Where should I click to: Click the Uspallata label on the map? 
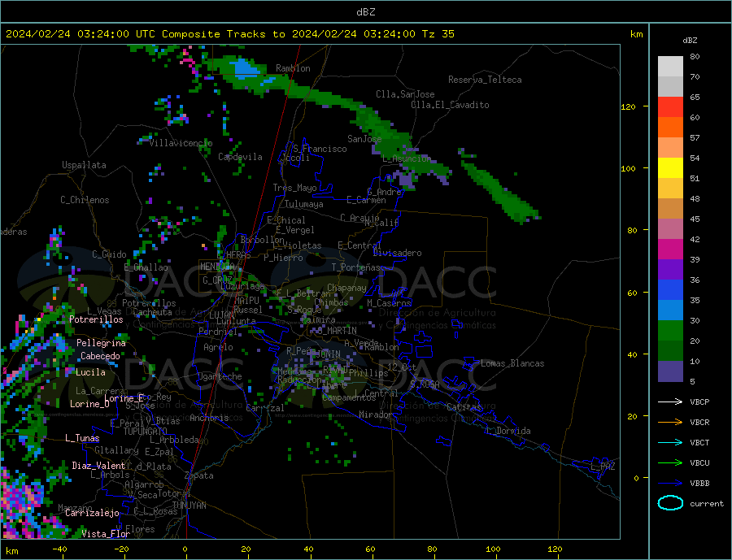[x=84, y=165]
